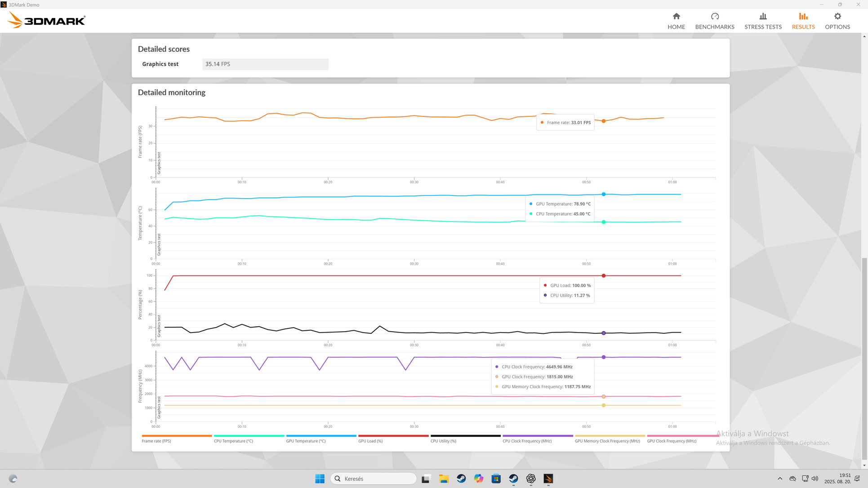Open the clock and date flyout
868x488 pixels.
tap(838, 479)
